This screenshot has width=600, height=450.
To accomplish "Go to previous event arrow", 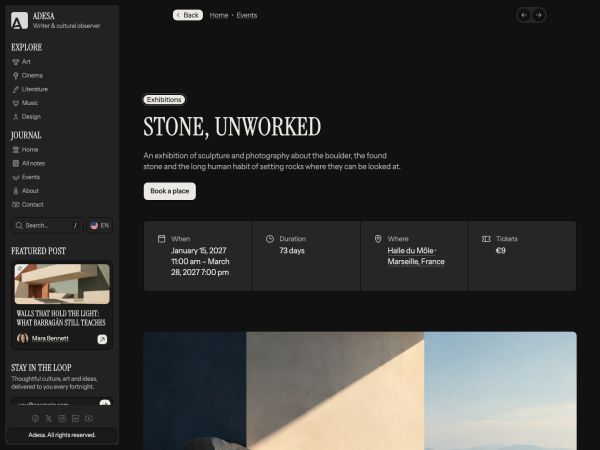I will click(524, 15).
